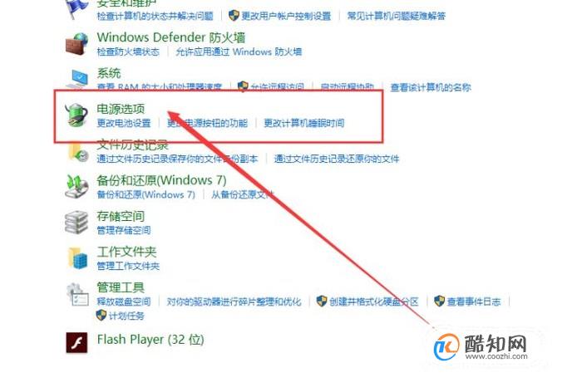
Task: Open 通过文件历史记录还原你的文件 link
Action: tap(337, 159)
